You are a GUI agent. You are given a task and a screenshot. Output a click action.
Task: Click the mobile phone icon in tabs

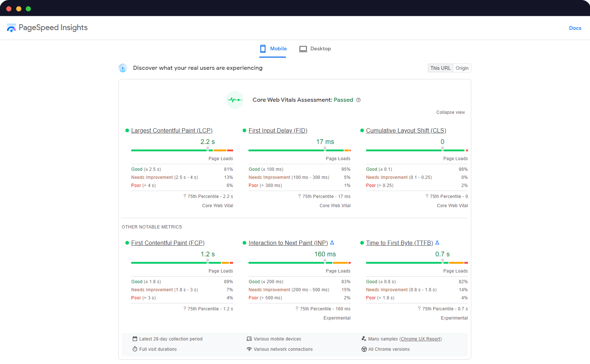coord(263,49)
